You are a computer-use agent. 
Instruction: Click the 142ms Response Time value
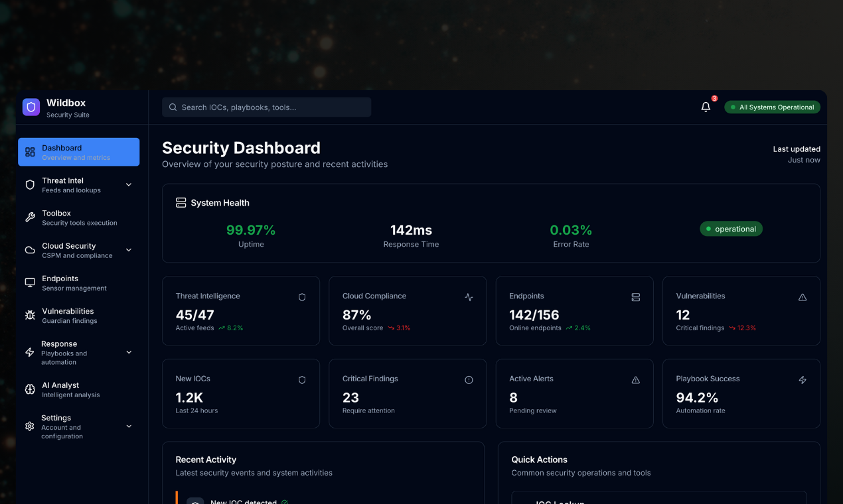[x=411, y=230]
